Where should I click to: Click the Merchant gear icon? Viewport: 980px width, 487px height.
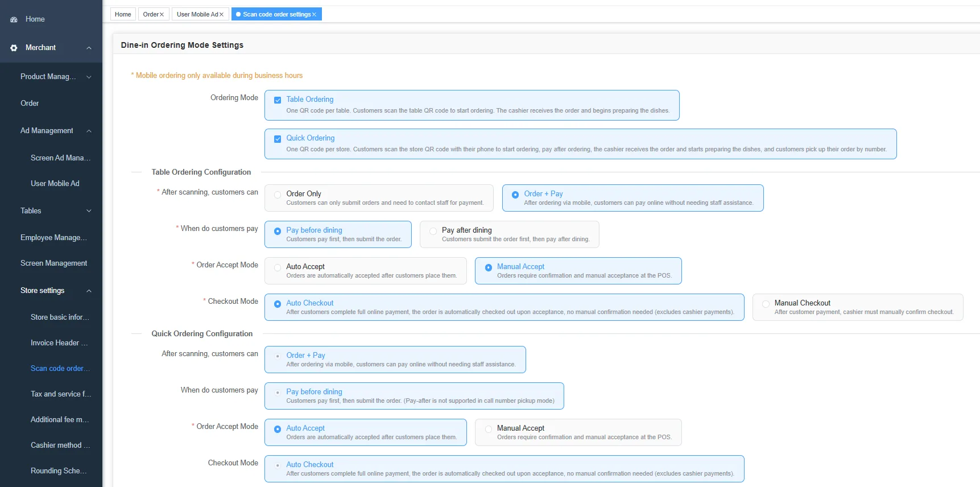14,48
